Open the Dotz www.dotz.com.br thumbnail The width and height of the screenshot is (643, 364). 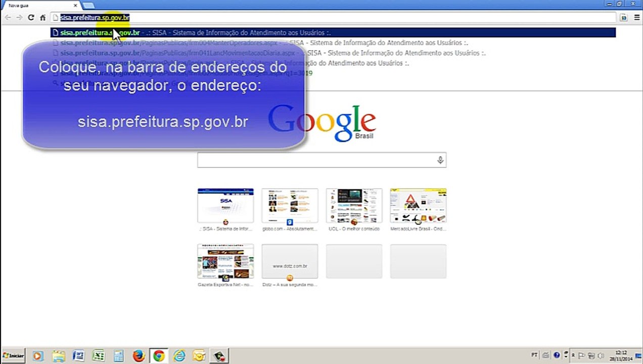click(290, 261)
